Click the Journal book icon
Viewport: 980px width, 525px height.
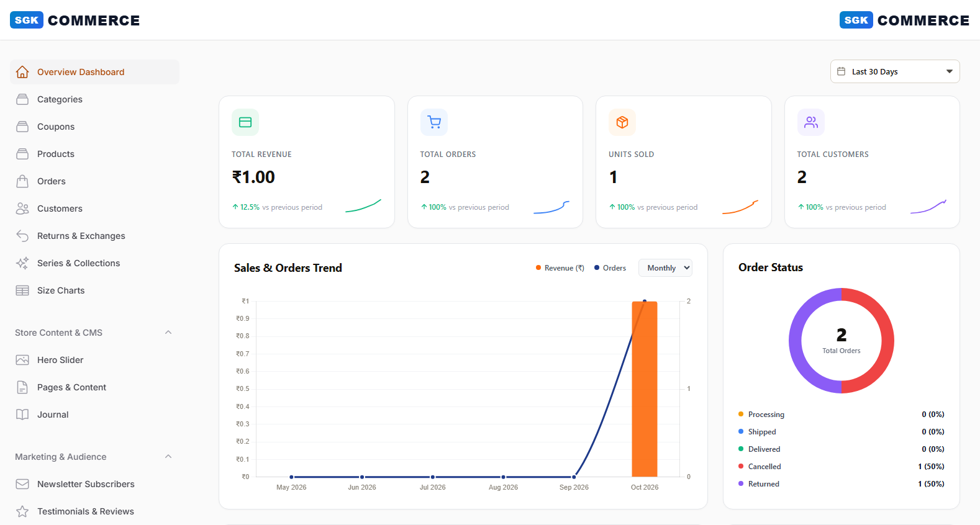tap(22, 415)
